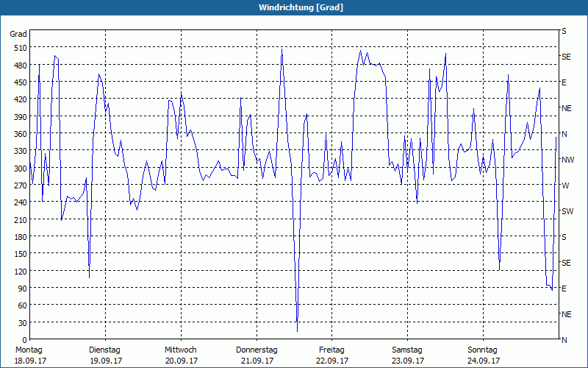Image resolution: width=588 pixels, height=368 pixels.
Task: Select the topmost 'S' compass label
Action: [x=564, y=31]
